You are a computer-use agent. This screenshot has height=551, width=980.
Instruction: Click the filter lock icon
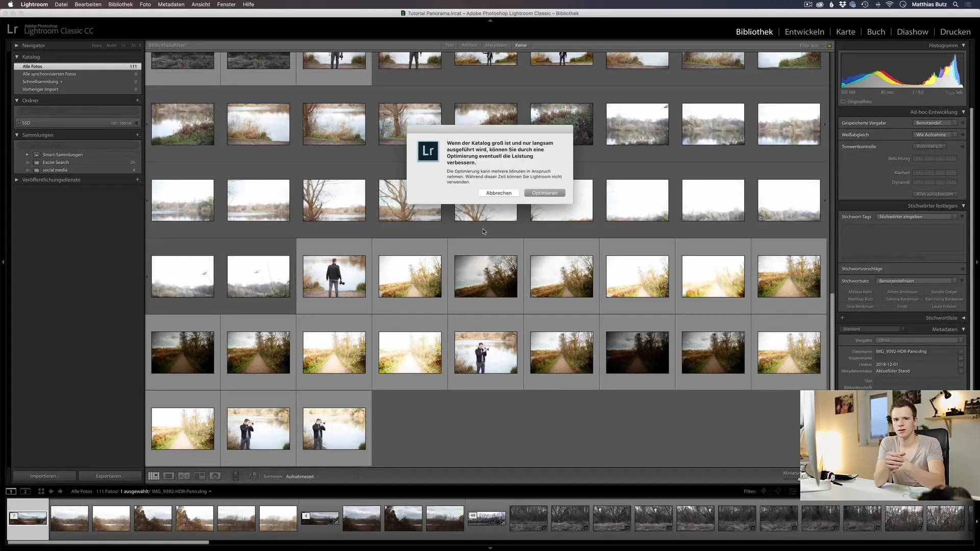[x=829, y=45]
